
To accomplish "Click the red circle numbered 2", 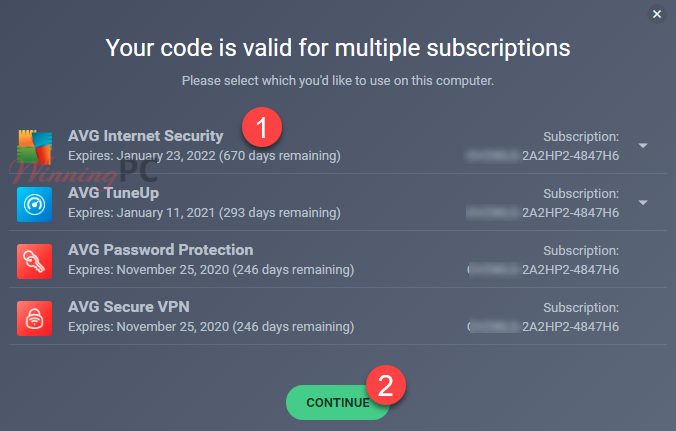I will pyautogui.click(x=385, y=385).
